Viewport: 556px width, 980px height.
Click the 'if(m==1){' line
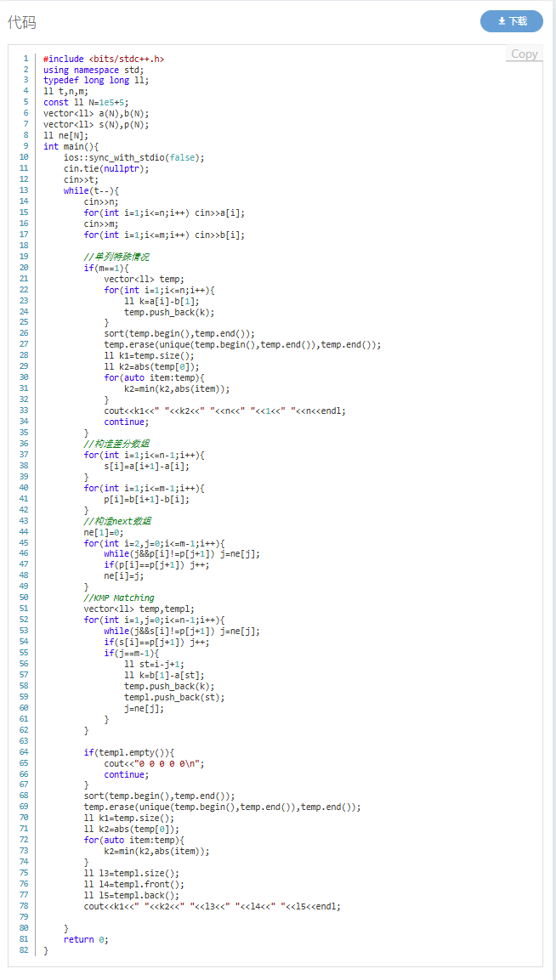click(x=106, y=268)
